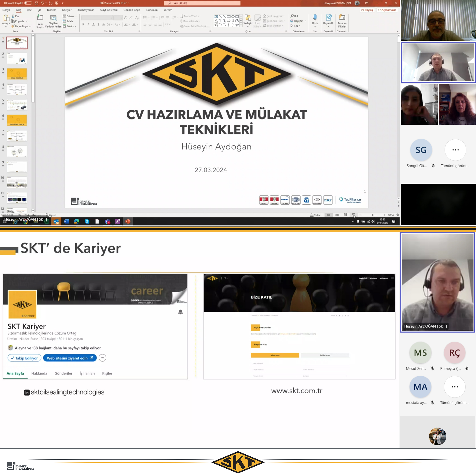The height and width of the screenshot is (476, 476).
Task: Open the Seç selection dropdown
Action: pos(295,26)
